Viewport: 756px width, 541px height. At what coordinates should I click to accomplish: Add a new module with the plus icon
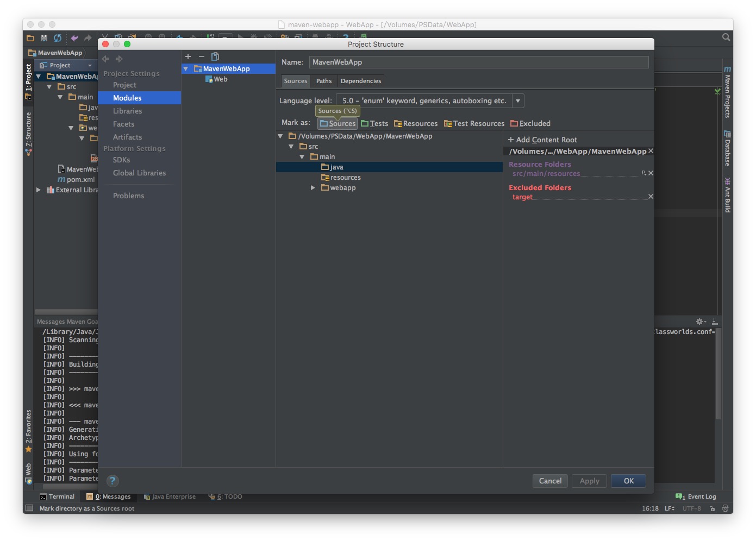pos(188,56)
